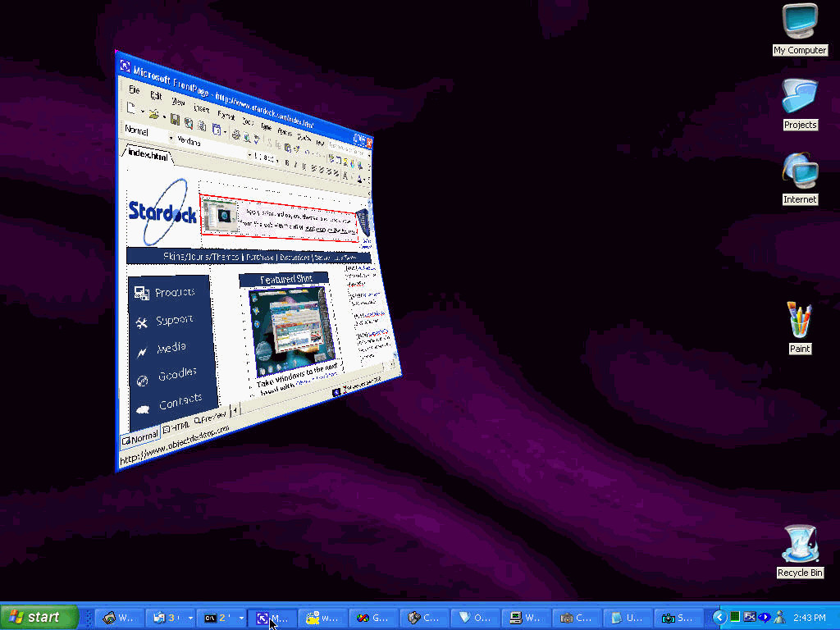Viewport: 840px width, 630px height.
Task: Toggle Underline formatting in FrontPage
Action: (304, 167)
